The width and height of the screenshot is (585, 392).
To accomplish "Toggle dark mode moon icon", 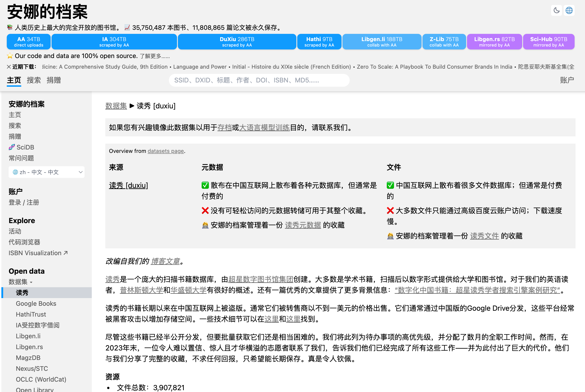I will pyautogui.click(x=556, y=10).
